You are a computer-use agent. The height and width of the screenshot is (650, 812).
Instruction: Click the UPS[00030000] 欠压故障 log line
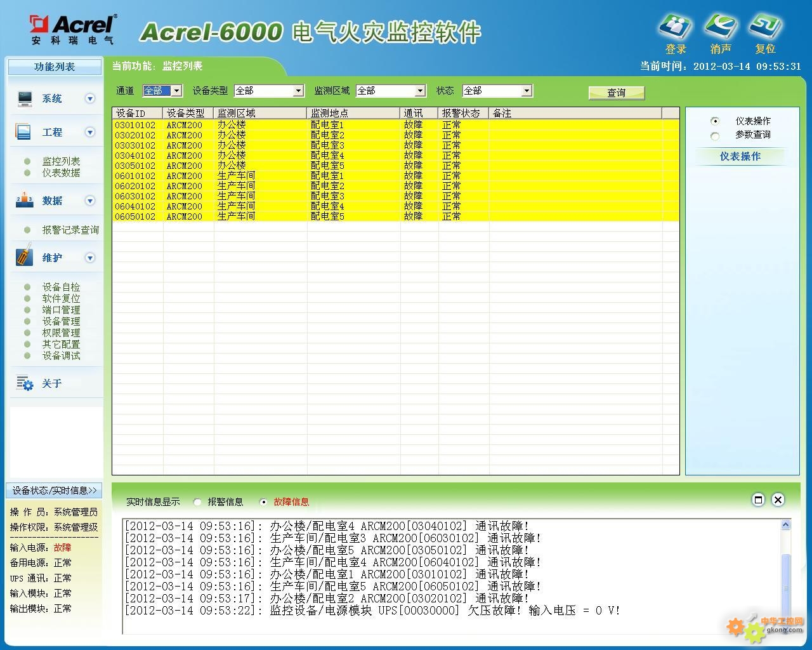pyautogui.click(x=372, y=611)
